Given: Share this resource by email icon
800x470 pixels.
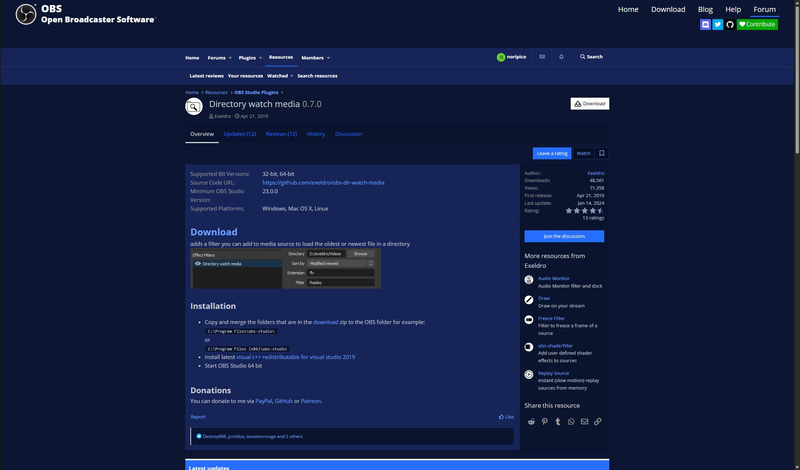Looking at the screenshot, I should click(584, 422).
